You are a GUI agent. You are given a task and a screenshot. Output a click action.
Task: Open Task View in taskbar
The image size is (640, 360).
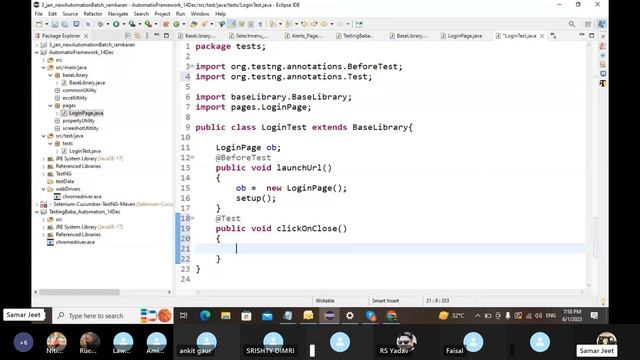click(184, 316)
